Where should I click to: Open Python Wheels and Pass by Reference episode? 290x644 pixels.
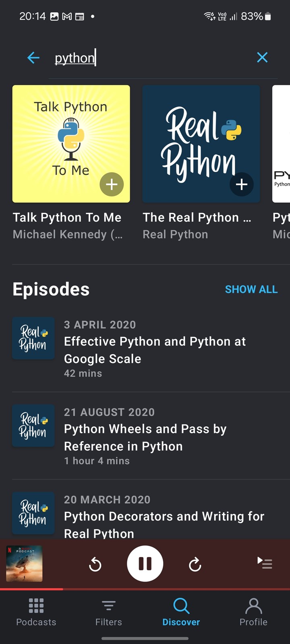[x=145, y=436]
